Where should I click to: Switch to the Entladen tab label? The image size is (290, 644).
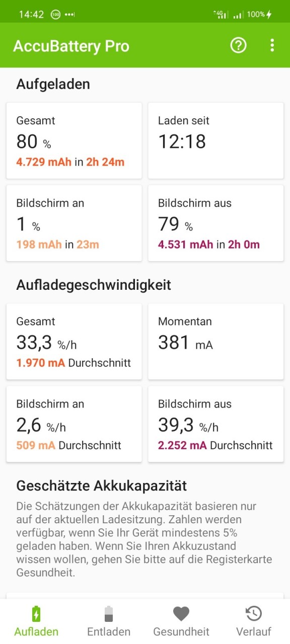109,632
